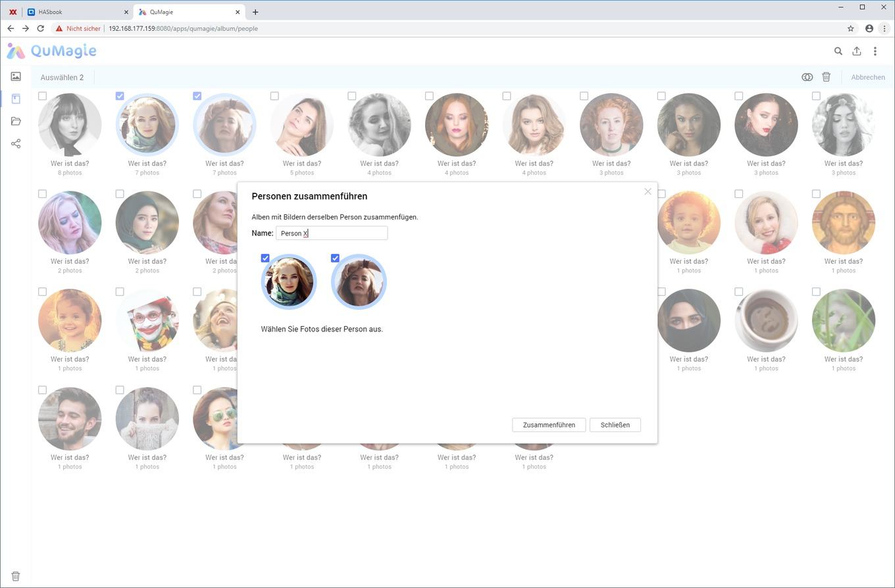This screenshot has width=895, height=588.
Task: Click the delete icon in selection toolbar
Action: click(826, 77)
